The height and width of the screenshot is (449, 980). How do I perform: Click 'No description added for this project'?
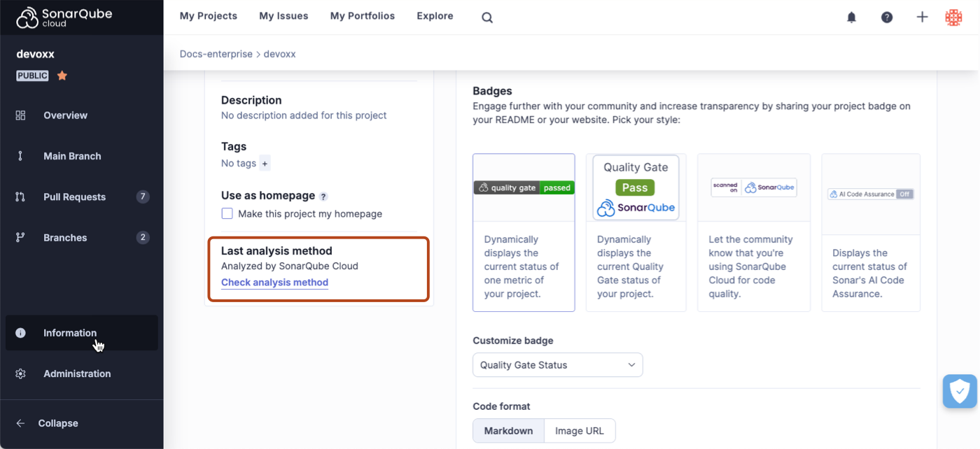(304, 115)
